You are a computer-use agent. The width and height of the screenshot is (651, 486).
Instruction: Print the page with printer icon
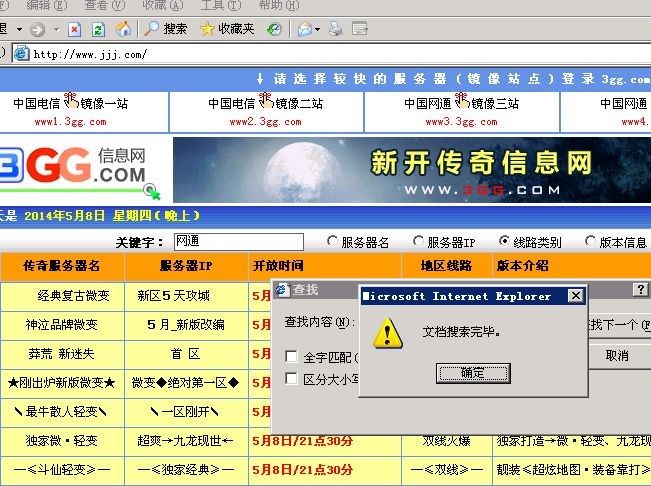tap(335, 29)
